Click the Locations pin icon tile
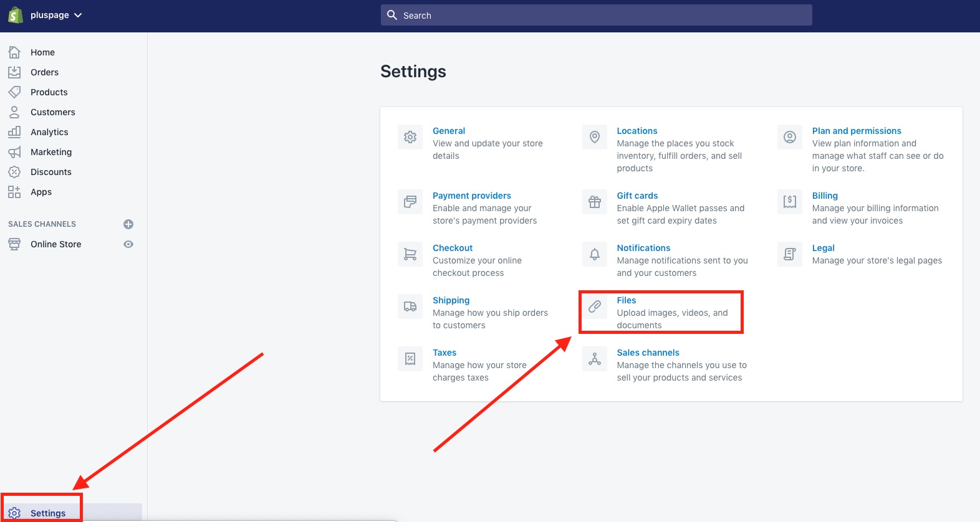Screen dimensions: 980x522 595,137
